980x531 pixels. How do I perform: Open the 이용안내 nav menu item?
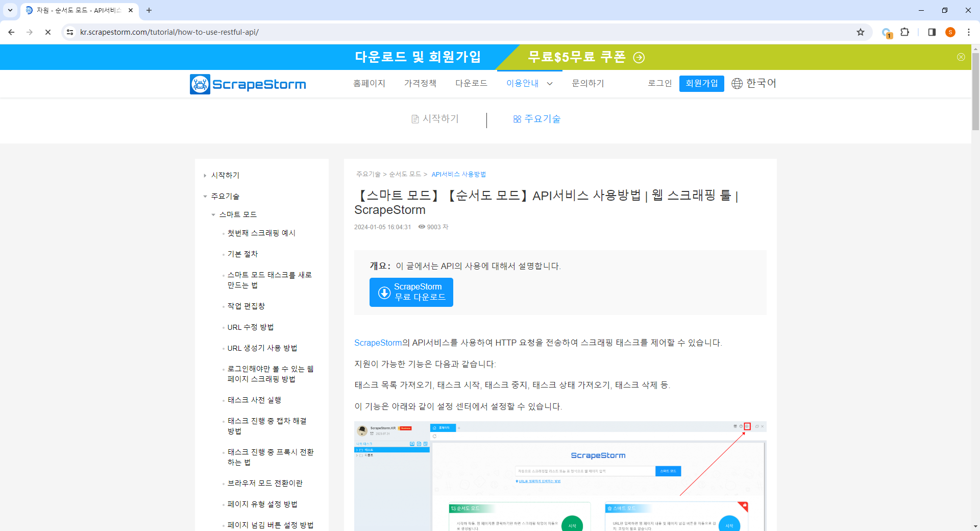tap(522, 83)
